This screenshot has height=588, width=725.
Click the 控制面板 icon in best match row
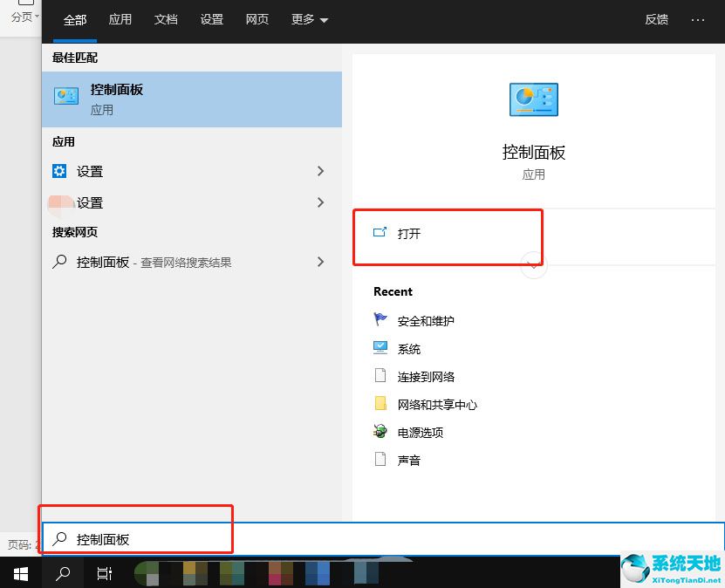[66, 96]
